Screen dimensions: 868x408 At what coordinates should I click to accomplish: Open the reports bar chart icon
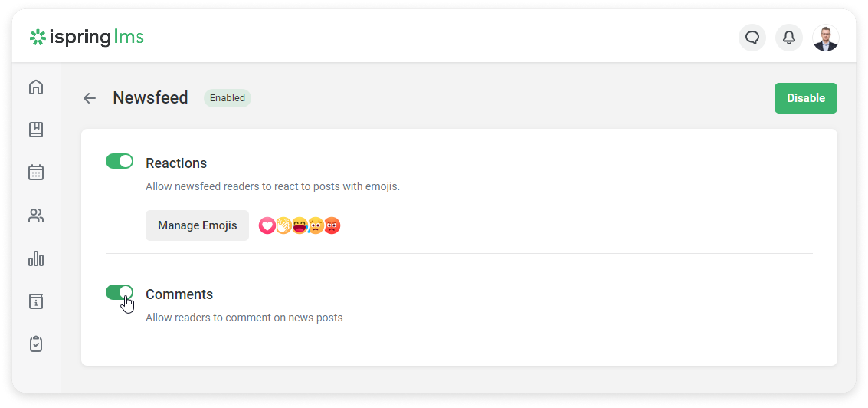pos(36,259)
